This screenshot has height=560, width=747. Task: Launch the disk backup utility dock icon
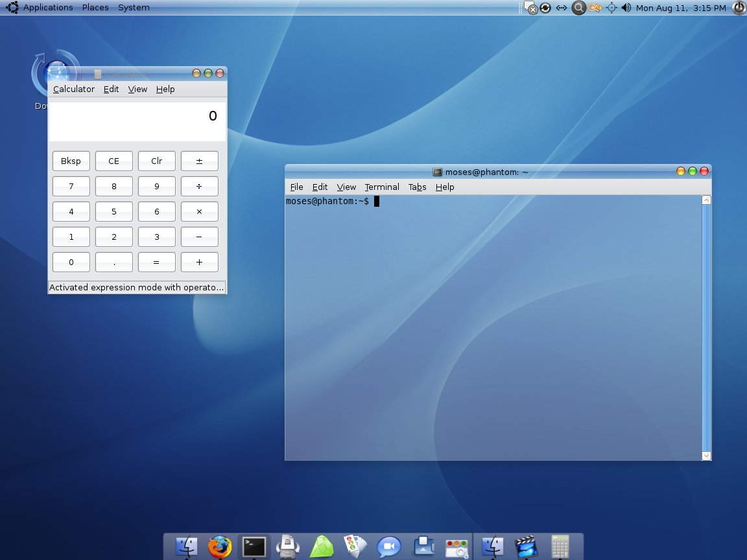(288, 546)
